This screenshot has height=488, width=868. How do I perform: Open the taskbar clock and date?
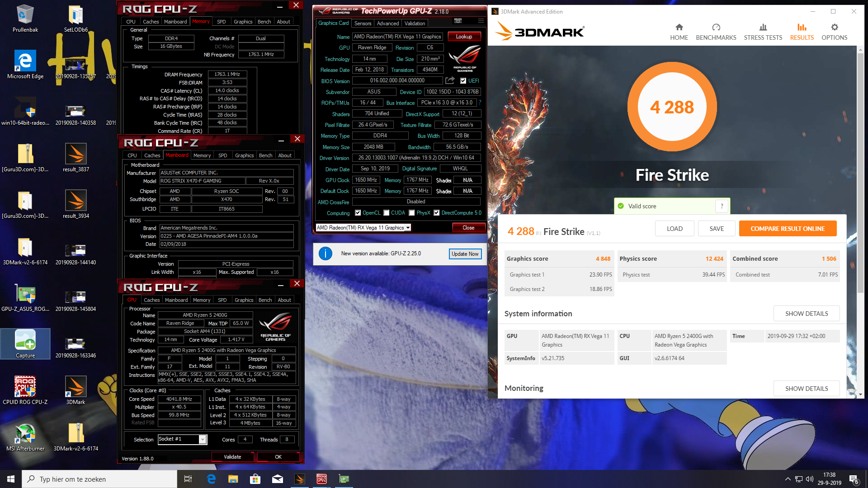tap(829, 479)
